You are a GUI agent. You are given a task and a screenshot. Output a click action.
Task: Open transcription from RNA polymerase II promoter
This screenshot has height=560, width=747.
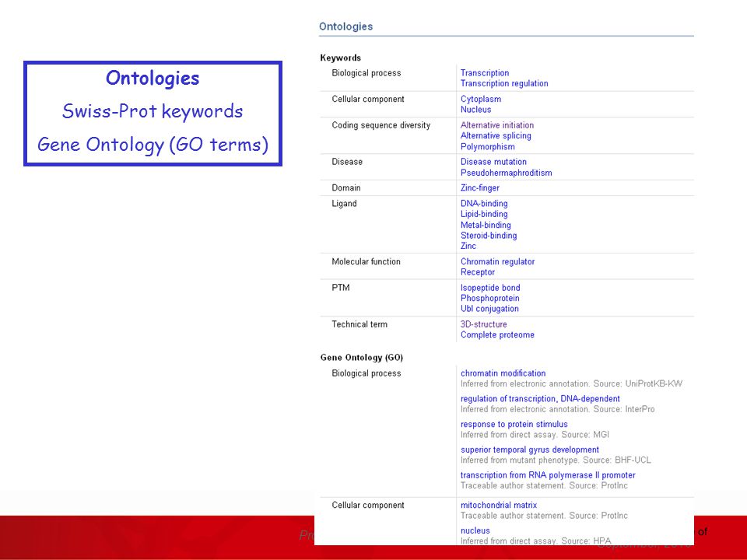click(x=547, y=475)
